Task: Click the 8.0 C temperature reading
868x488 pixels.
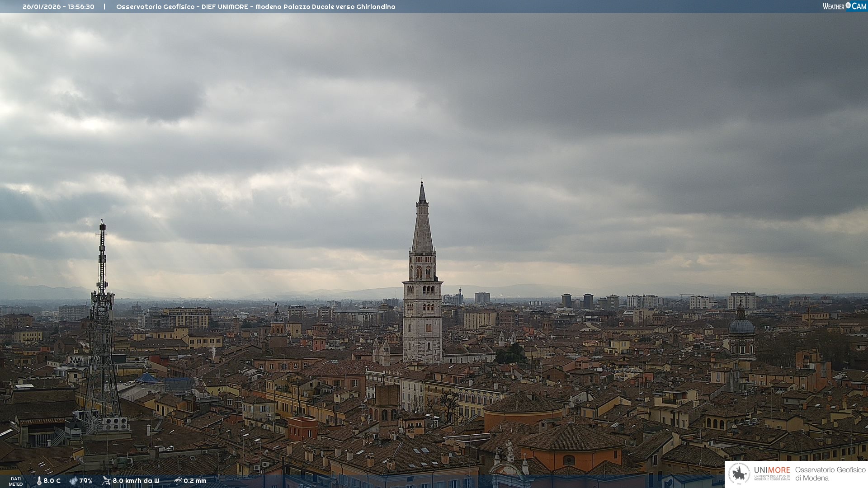Action: 52,481
